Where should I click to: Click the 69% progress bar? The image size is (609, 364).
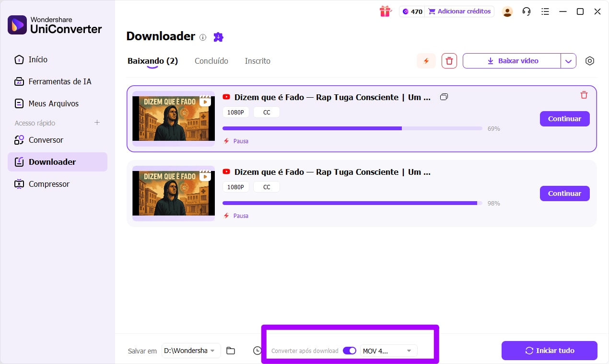[x=352, y=128]
